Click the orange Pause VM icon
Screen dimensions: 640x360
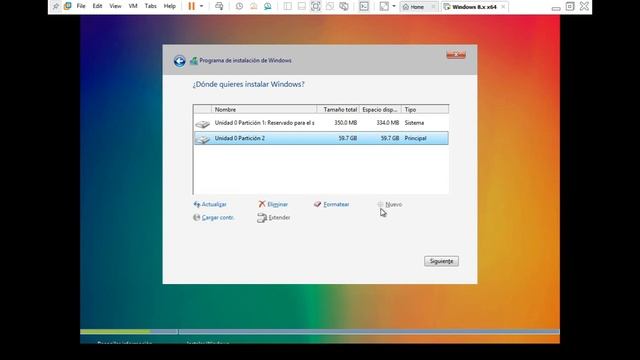click(x=191, y=6)
